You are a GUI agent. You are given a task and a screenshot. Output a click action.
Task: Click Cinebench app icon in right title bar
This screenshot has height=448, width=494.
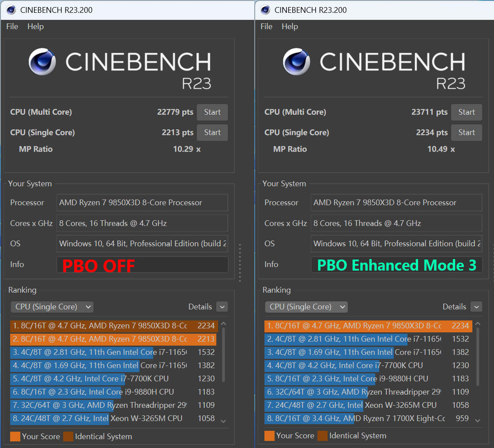point(265,10)
